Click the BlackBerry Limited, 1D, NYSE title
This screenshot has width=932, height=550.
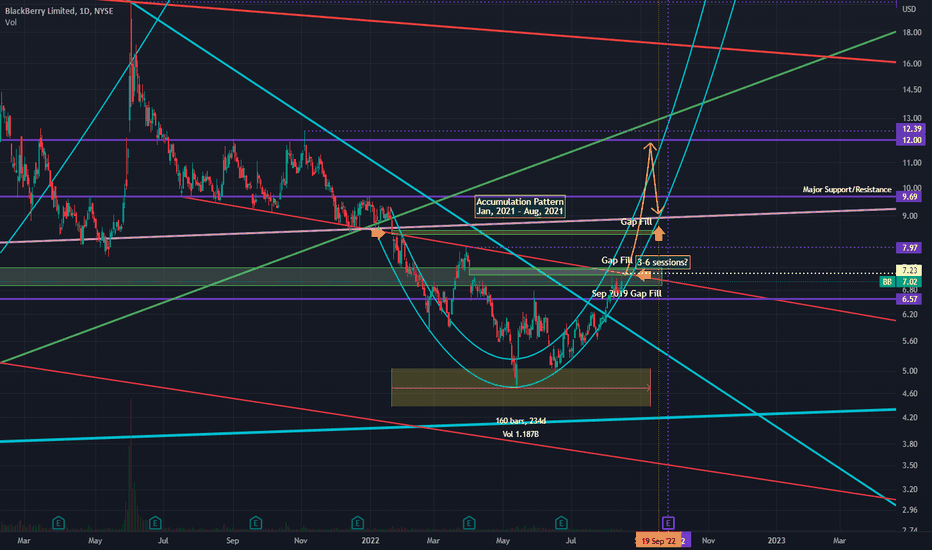(x=59, y=11)
